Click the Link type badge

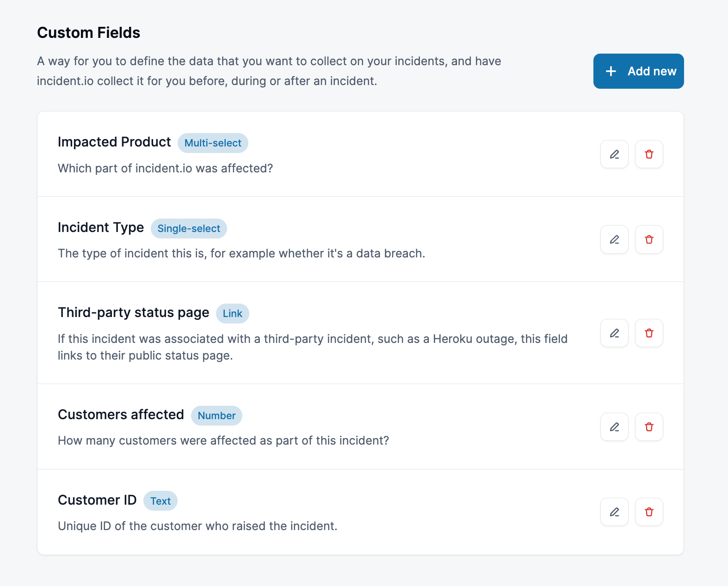click(x=232, y=314)
